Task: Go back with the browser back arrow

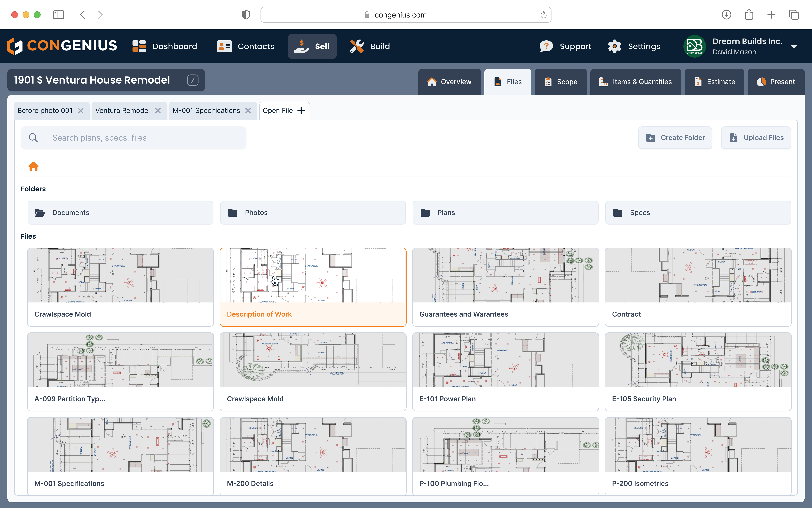Action: tap(83, 15)
